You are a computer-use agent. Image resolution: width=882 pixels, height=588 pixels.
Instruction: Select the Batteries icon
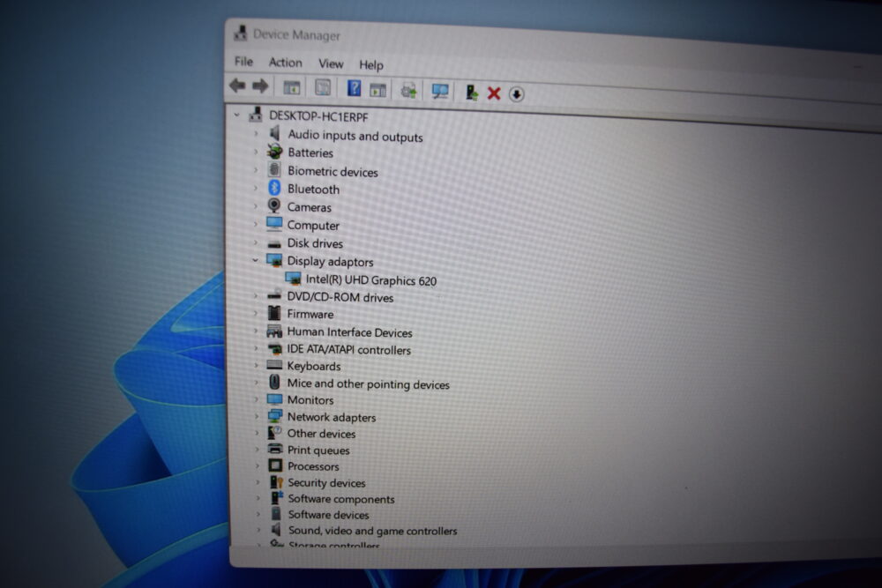274,152
